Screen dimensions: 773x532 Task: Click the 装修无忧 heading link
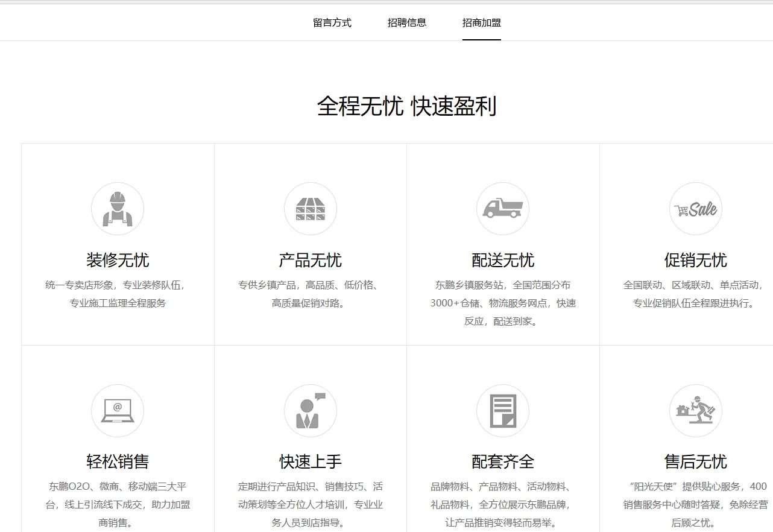click(117, 260)
